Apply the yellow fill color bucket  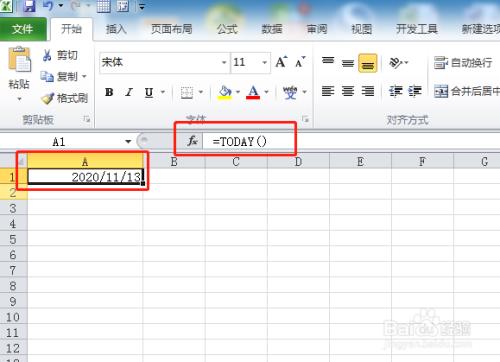click(x=225, y=92)
